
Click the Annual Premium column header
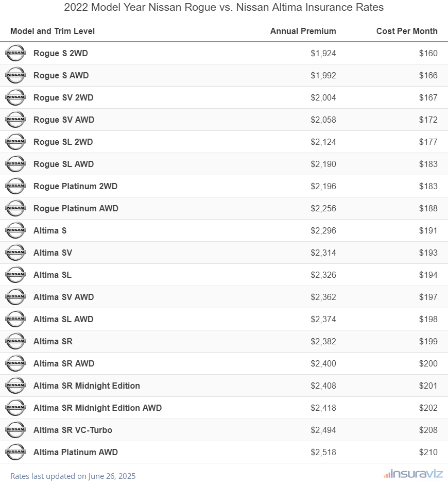point(303,31)
